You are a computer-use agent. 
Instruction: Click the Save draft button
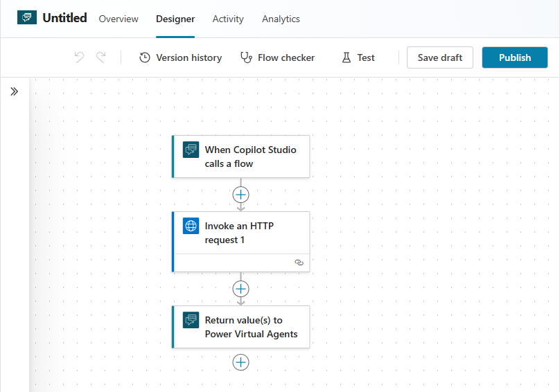coord(440,57)
